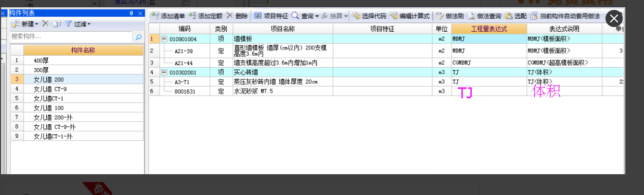Click the 构件名称 column header
This screenshot has height=195, width=644.
pyautogui.click(x=83, y=50)
